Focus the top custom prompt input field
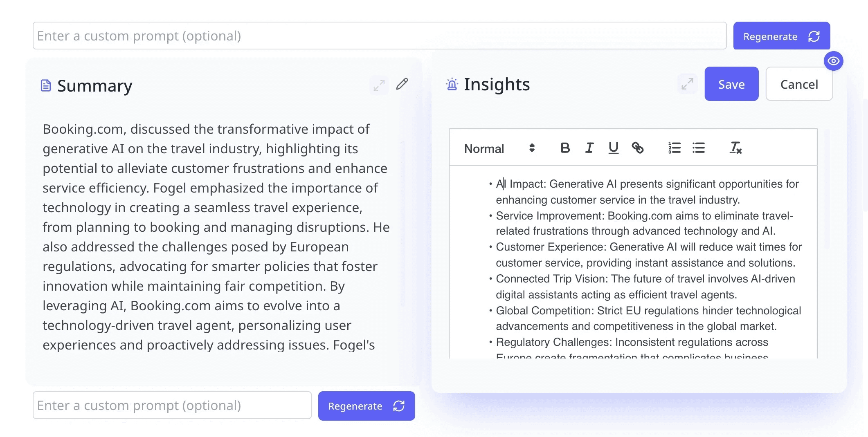868x437 pixels. click(380, 36)
